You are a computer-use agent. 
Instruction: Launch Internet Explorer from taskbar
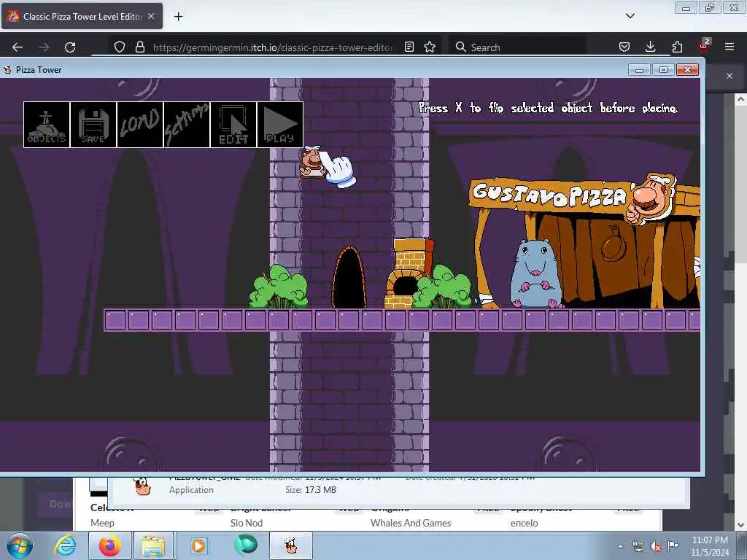[x=65, y=545]
